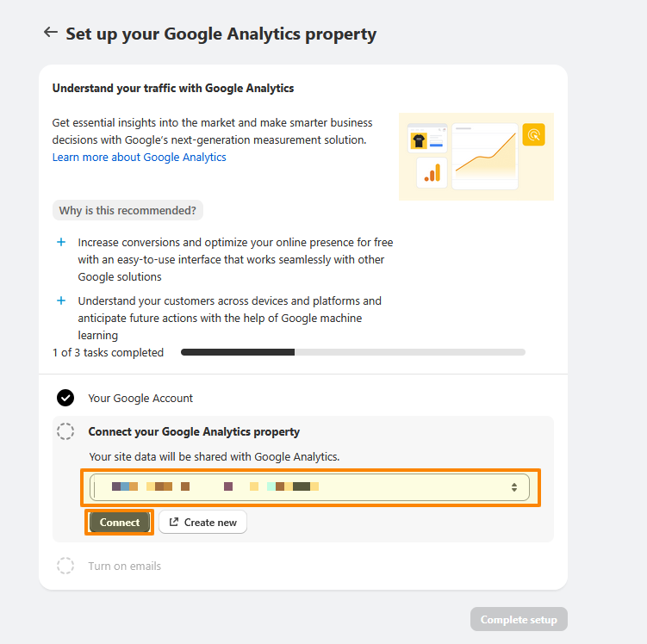This screenshot has width=647, height=644.
Task: Click the completed checkmark for Your Google Account
Action: pyautogui.click(x=65, y=398)
